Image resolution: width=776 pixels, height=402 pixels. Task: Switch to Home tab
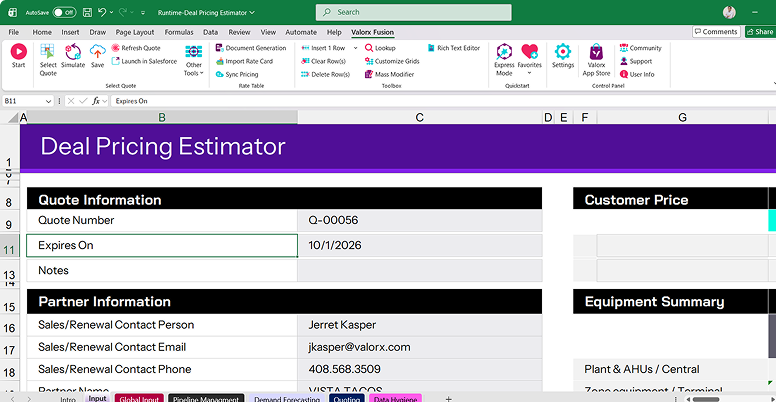(42, 32)
